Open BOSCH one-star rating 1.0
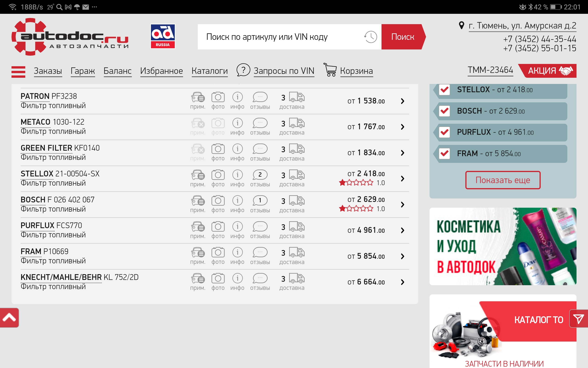 click(x=362, y=209)
